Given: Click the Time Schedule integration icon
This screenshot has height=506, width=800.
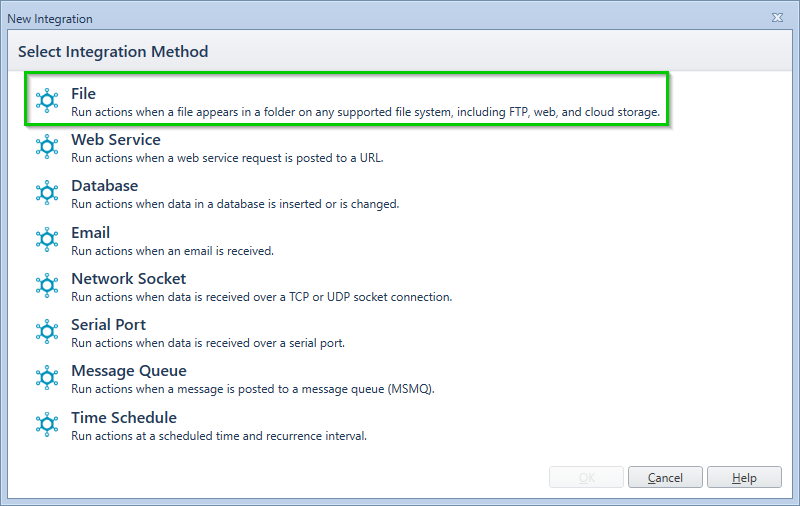Looking at the screenshot, I should click(47, 424).
